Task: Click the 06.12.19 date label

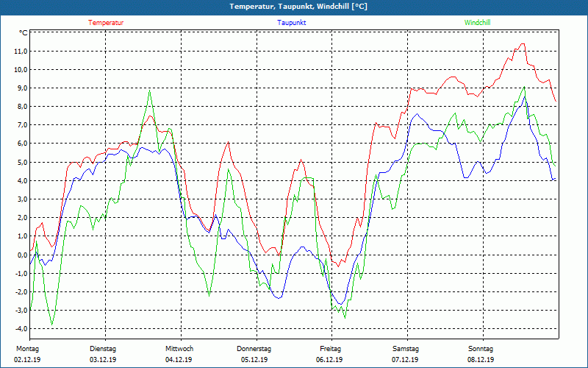Action: coord(329,360)
